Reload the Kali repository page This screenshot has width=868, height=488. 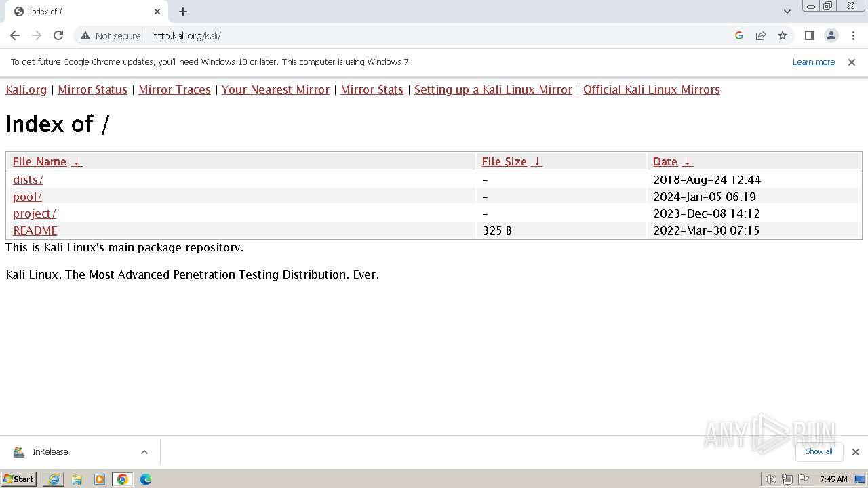coord(58,35)
